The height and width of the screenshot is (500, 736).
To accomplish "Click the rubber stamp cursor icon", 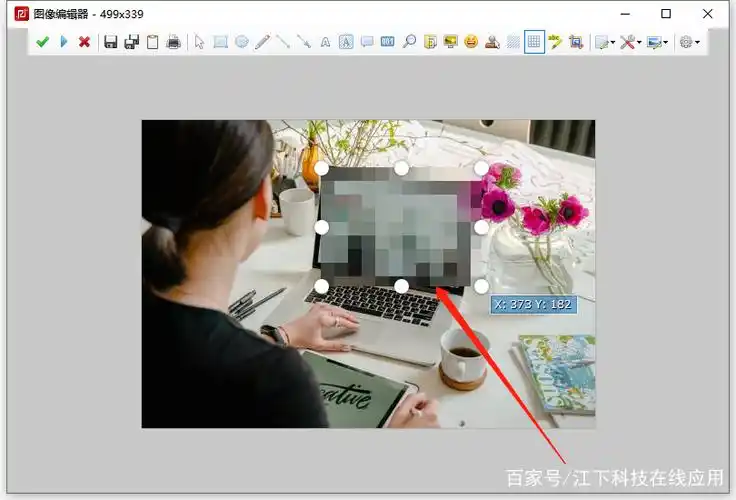I will coord(492,42).
